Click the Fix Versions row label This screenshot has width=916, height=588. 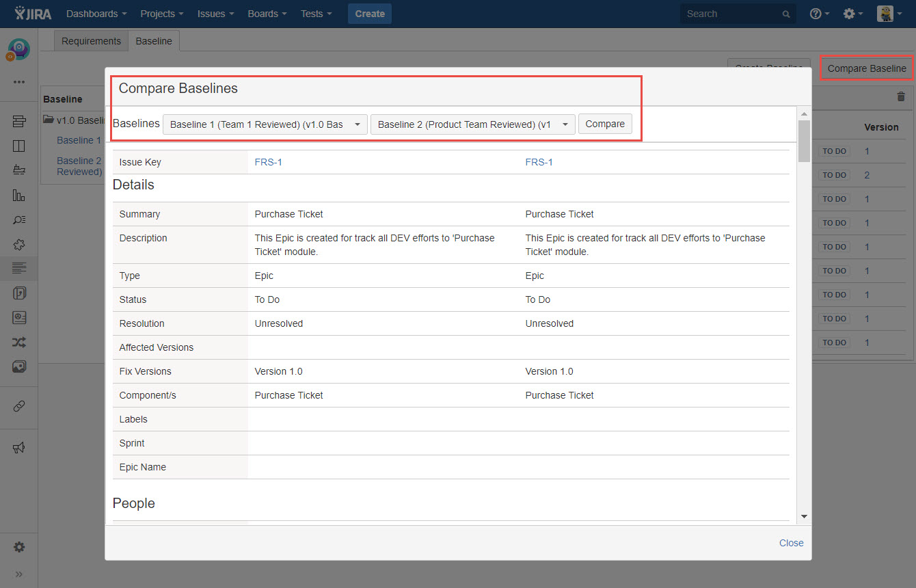pyautogui.click(x=145, y=371)
